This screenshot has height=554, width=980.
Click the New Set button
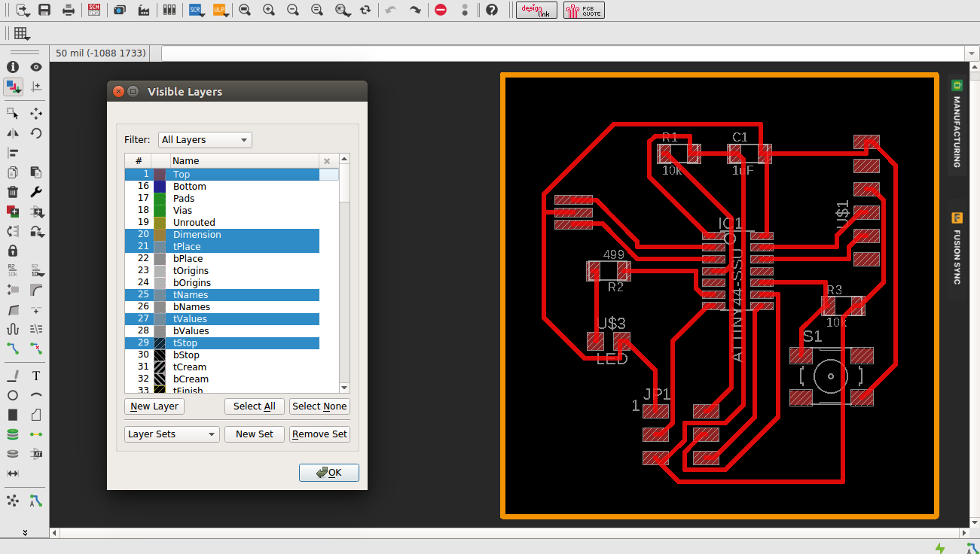[255, 434]
